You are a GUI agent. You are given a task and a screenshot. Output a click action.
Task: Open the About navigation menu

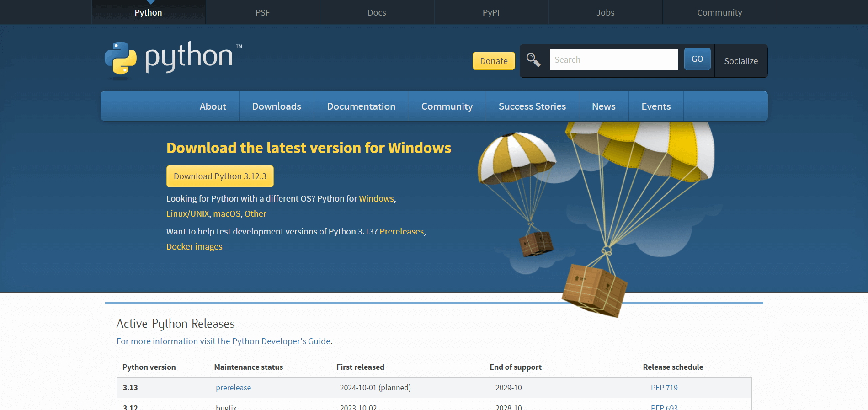213,106
